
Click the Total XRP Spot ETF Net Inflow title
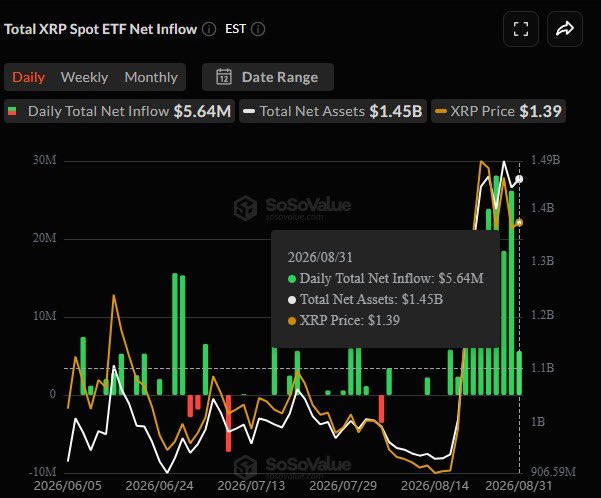tap(100, 29)
